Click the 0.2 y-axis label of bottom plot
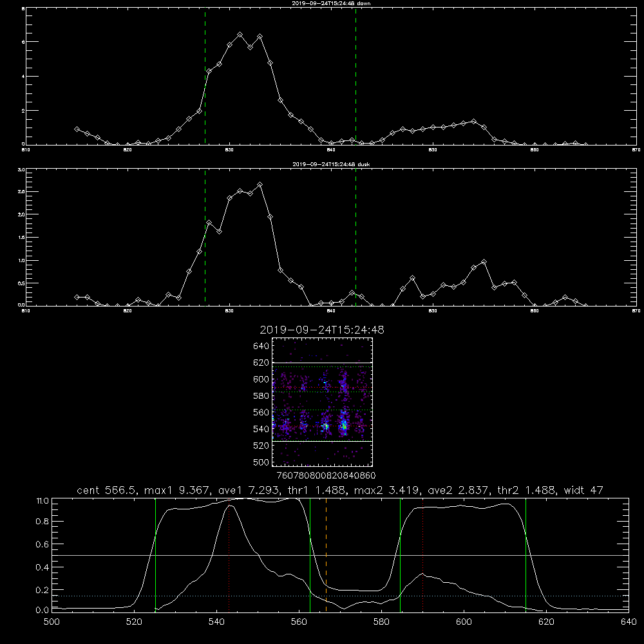 click(x=43, y=590)
